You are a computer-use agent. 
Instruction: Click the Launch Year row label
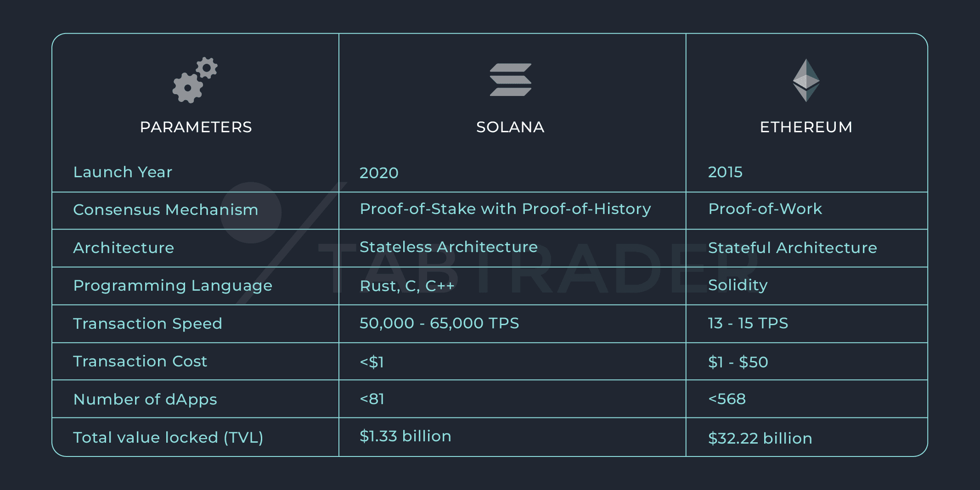[x=123, y=172]
